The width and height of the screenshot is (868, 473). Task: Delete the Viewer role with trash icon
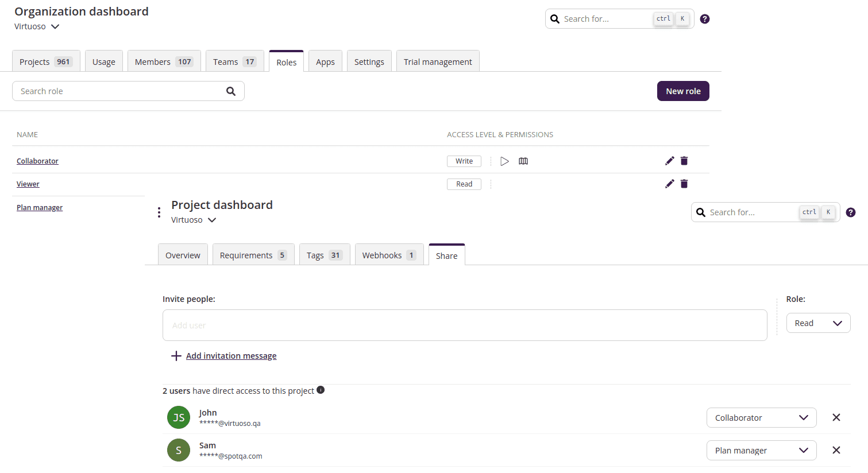684,184
